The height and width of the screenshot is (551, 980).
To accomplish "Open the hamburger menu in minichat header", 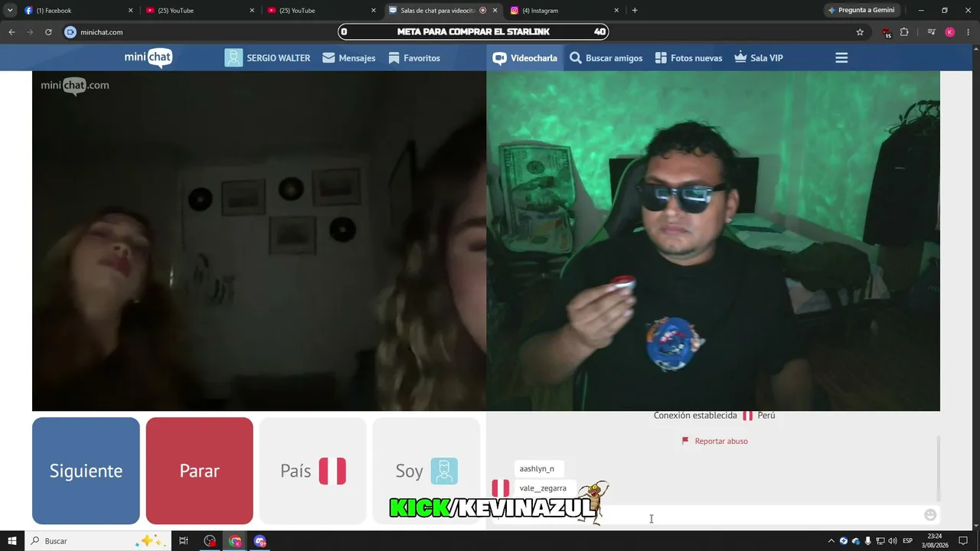I will tap(841, 58).
